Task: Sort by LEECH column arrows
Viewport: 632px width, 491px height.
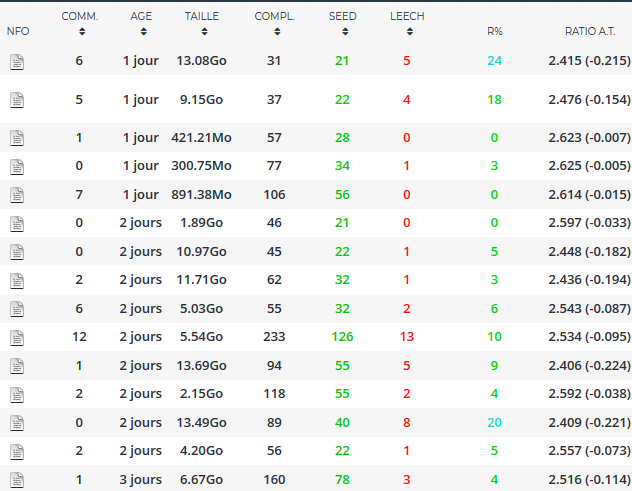Action: [x=410, y=31]
